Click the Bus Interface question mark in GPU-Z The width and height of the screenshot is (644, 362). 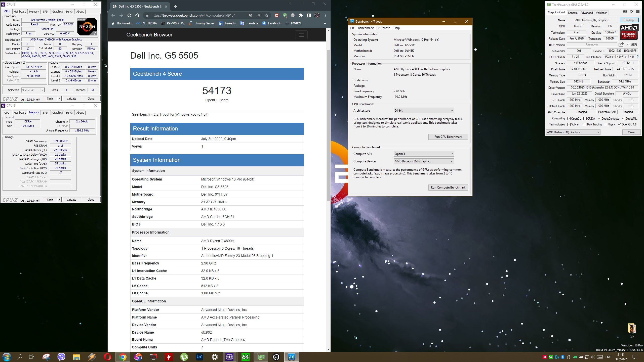[638, 57]
